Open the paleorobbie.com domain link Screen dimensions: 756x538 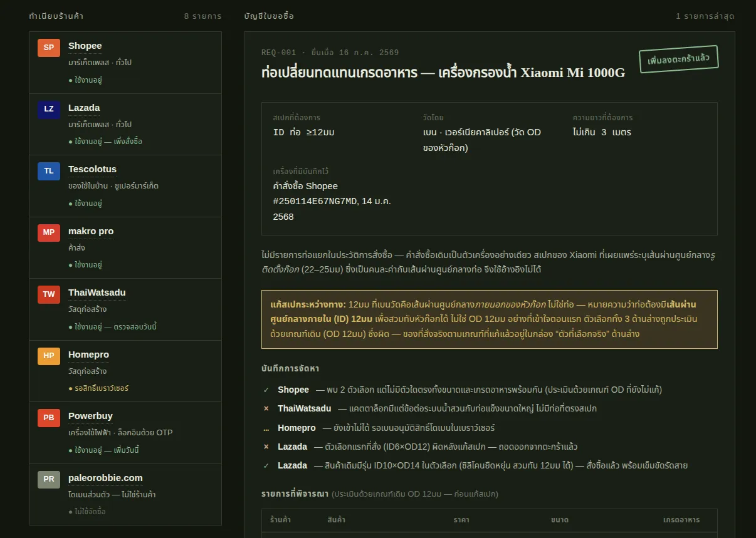pyautogui.click(x=105, y=478)
